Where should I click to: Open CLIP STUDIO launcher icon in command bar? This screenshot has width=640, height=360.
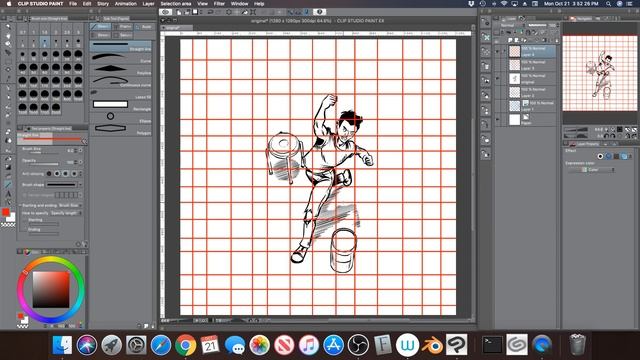165,12
